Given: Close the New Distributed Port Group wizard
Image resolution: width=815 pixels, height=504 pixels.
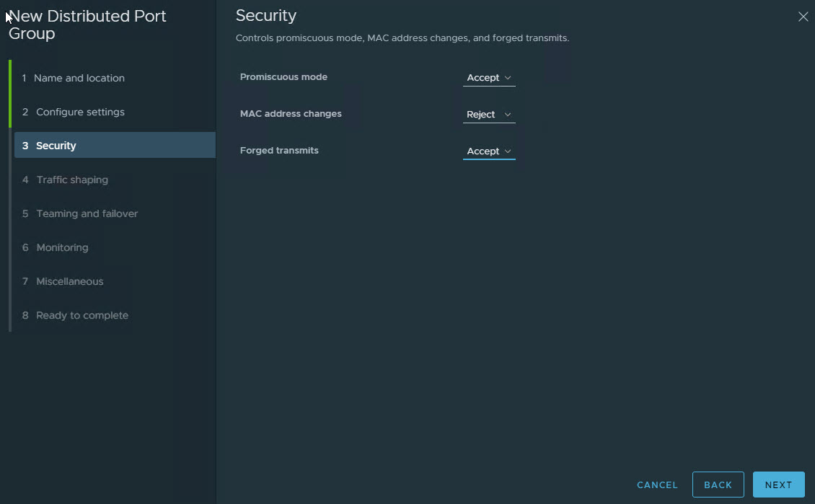Looking at the screenshot, I should click(803, 17).
